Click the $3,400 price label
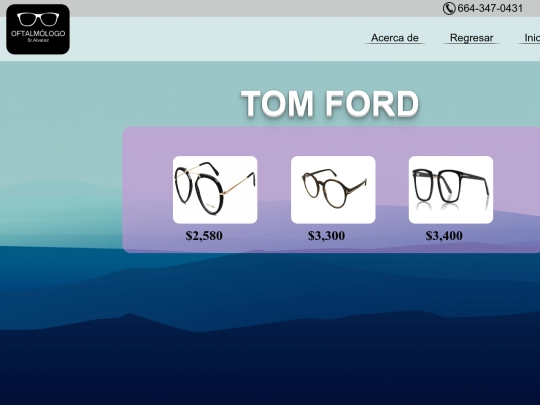This screenshot has width=540, height=405. (444, 236)
